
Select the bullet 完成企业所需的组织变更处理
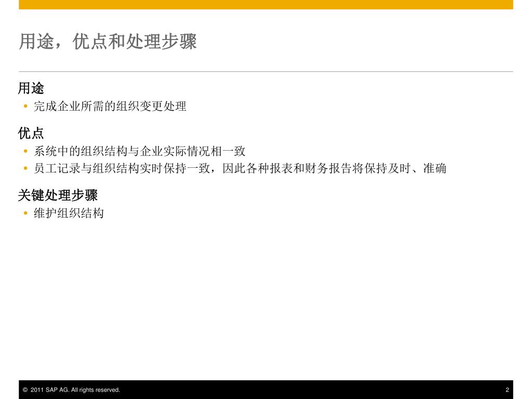coord(110,106)
